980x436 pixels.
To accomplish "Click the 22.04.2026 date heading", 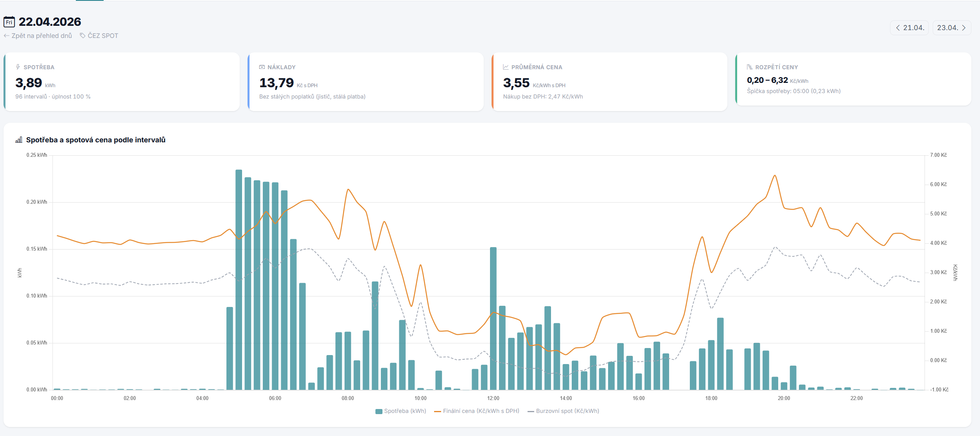I will pos(50,22).
